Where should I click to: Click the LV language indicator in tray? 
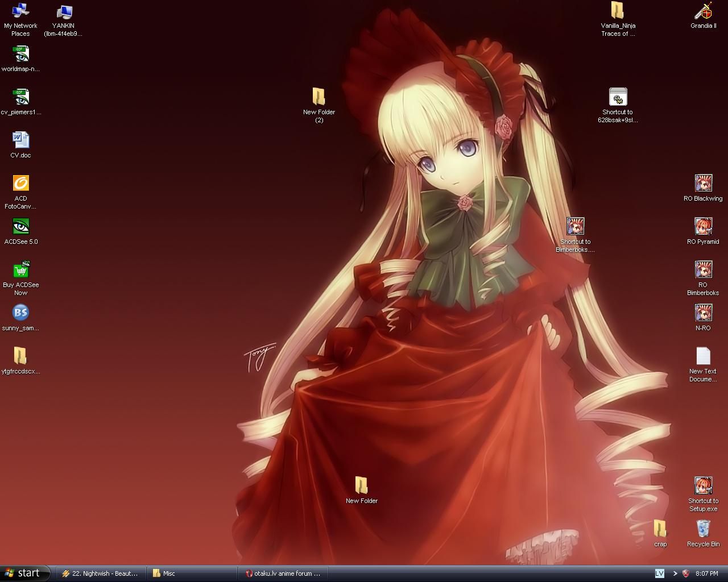click(x=660, y=573)
